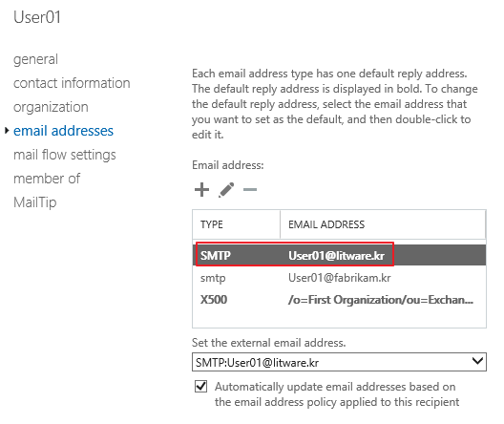This screenshot has height=424, width=504.
Task: Click the dropdown chevron for external address
Action: click(x=477, y=361)
